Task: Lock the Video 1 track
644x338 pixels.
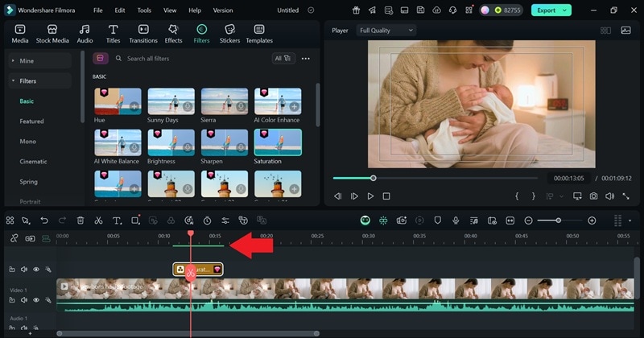Action: (x=12, y=300)
